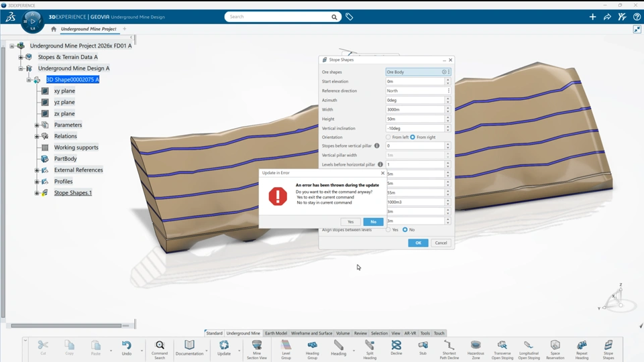
Task: Expand the Parameters tree node
Action: [x=36, y=125]
